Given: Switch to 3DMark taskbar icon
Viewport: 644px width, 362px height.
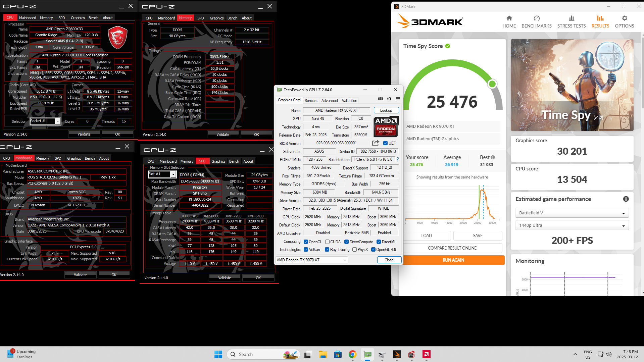Looking at the screenshot, I should 397,354.
